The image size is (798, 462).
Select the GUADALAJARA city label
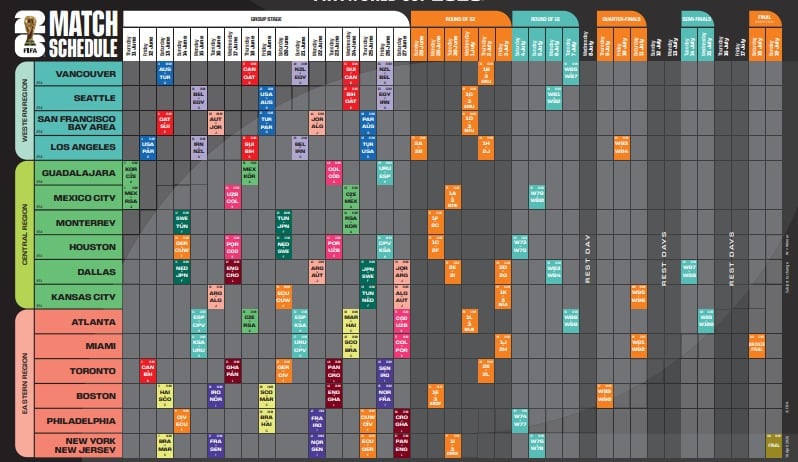tap(78, 173)
